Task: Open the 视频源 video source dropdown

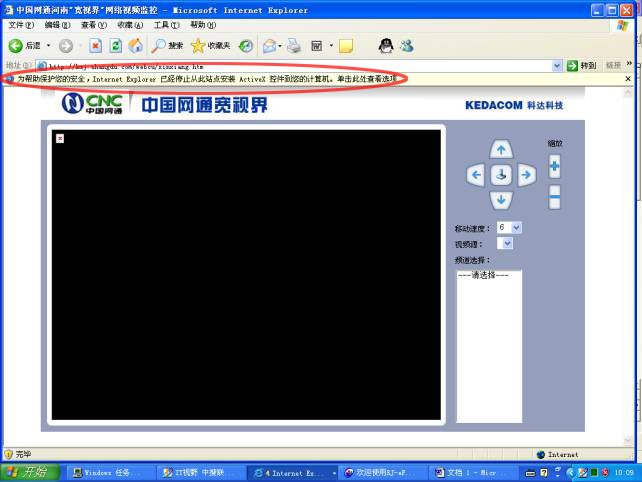Action: [x=508, y=243]
